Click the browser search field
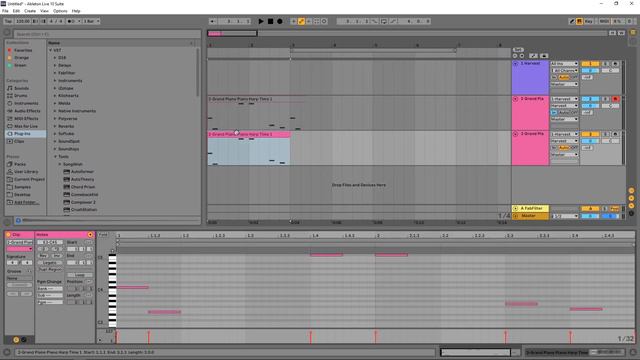This screenshot has height=360, width=640. point(107,34)
